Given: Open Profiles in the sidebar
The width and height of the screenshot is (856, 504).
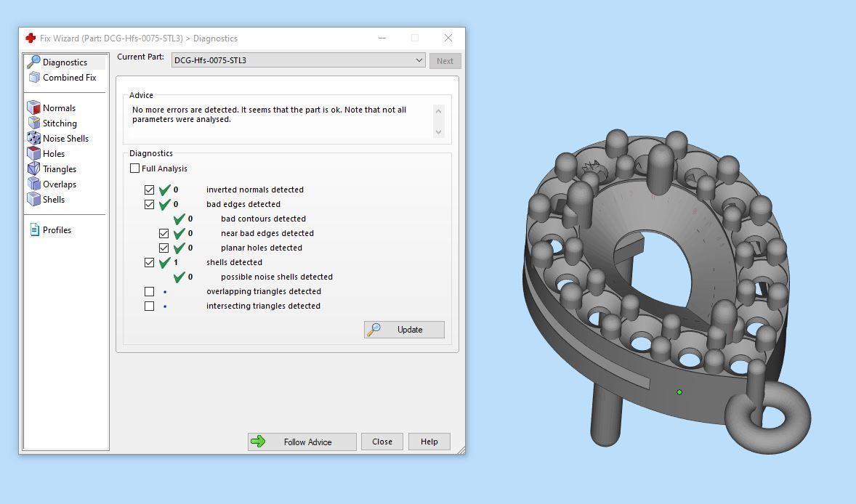Looking at the screenshot, I should (57, 230).
